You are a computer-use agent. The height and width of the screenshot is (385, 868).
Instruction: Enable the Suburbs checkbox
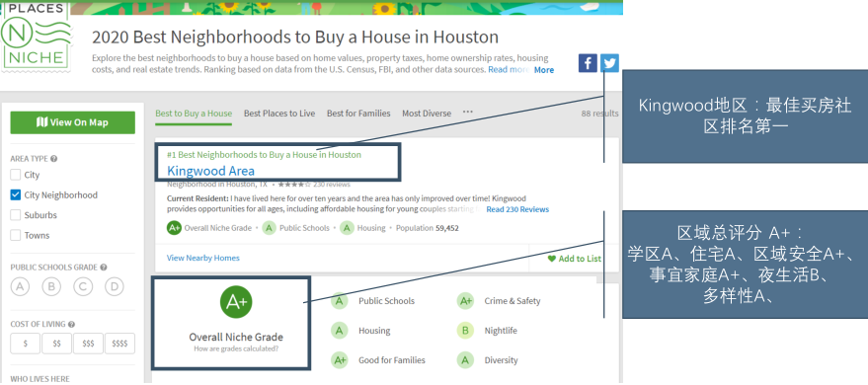click(16, 215)
